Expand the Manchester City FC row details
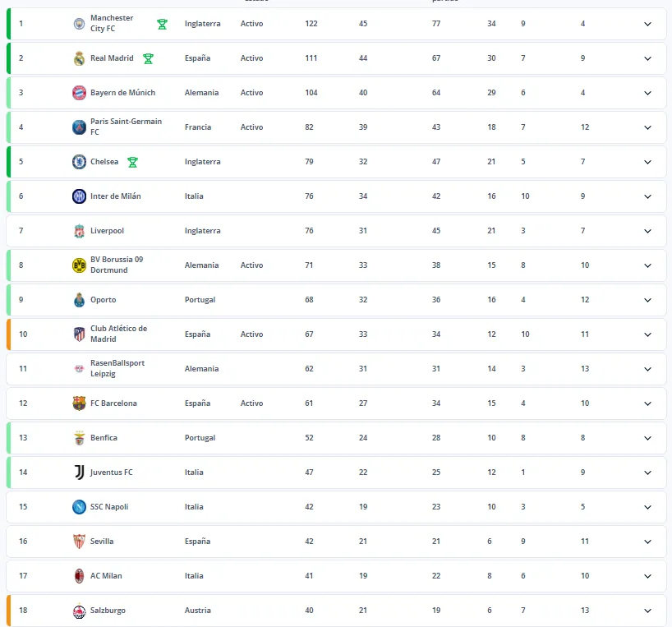The image size is (672, 627). 648,24
